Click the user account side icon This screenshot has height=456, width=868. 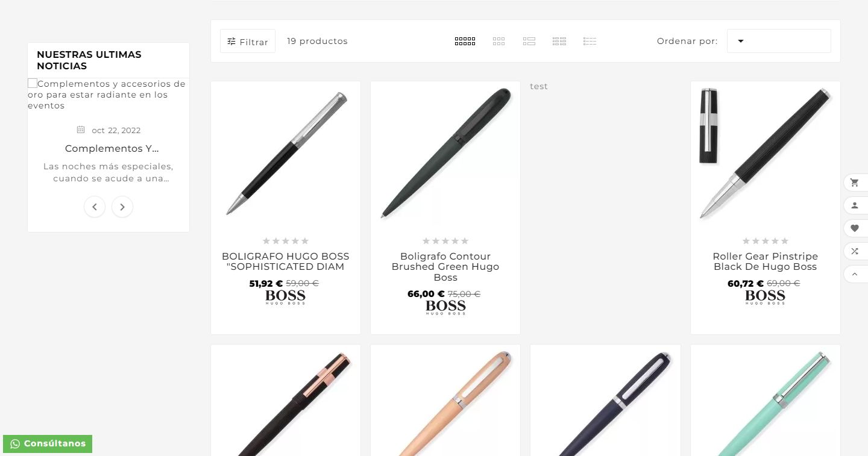(x=855, y=205)
